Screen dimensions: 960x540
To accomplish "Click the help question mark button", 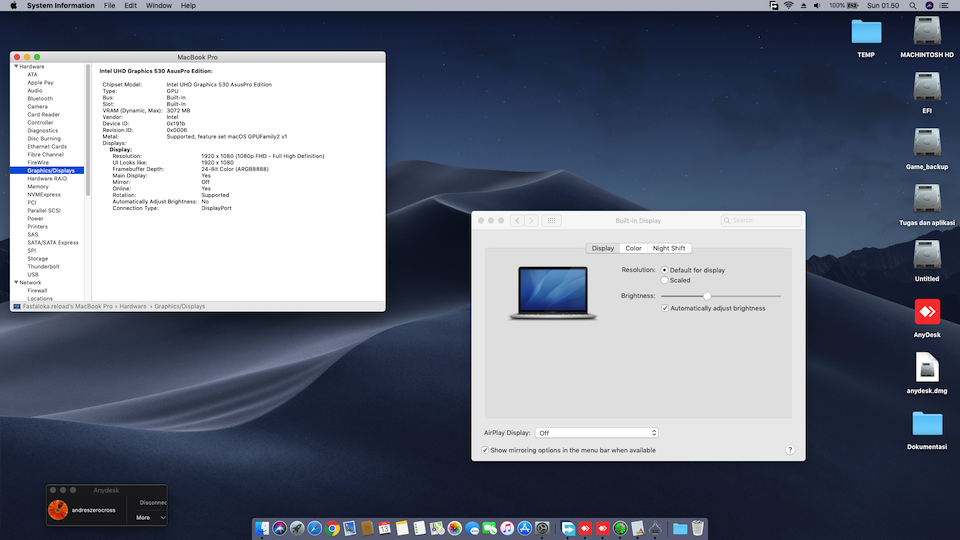I will pyautogui.click(x=790, y=450).
